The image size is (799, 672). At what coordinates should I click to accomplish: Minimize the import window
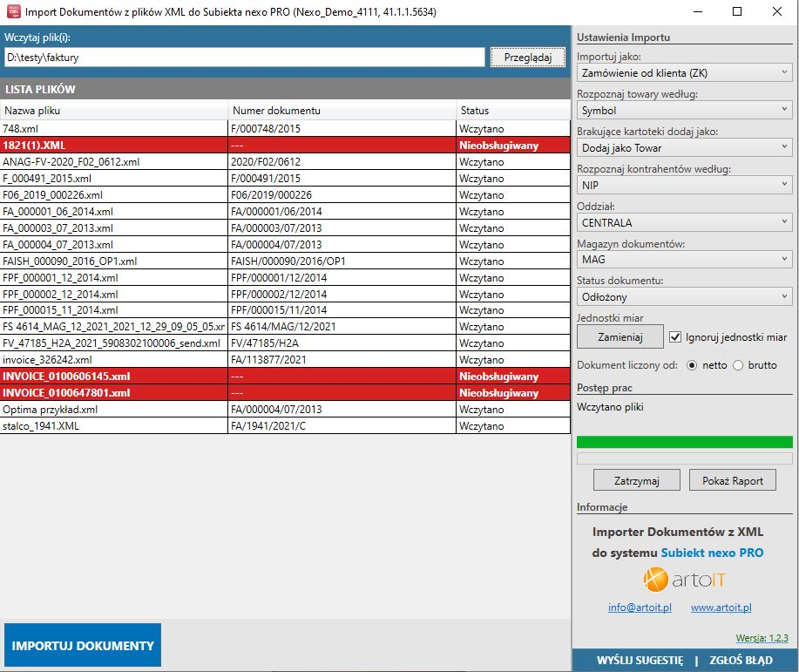tap(698, 11)
